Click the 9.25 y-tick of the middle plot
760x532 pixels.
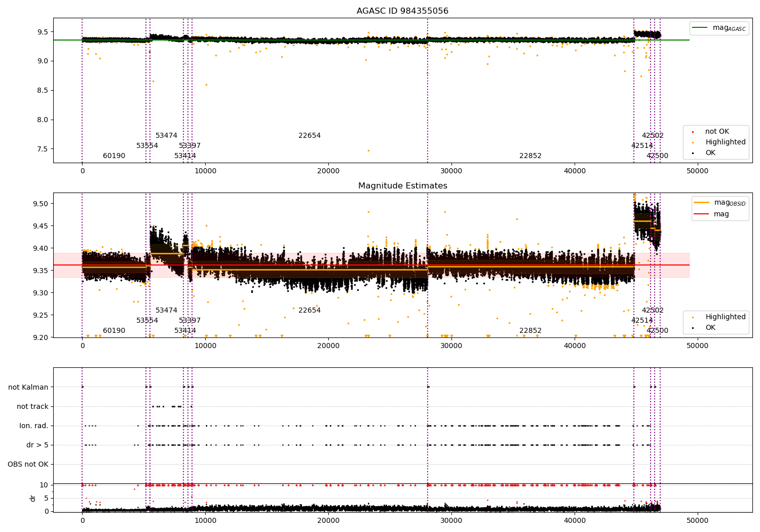[x=41, y=315]
